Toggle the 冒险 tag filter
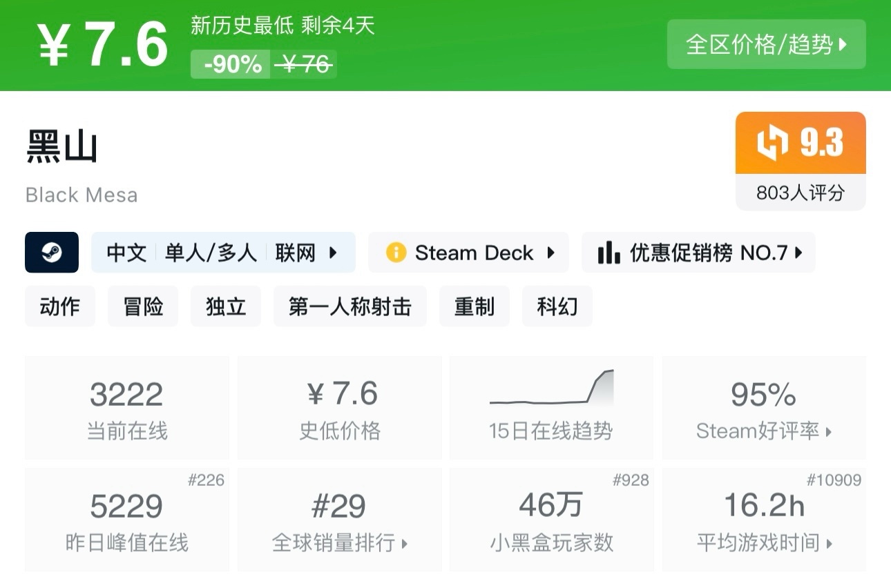Screen dimensions: 891x588 tap(143, 306)
